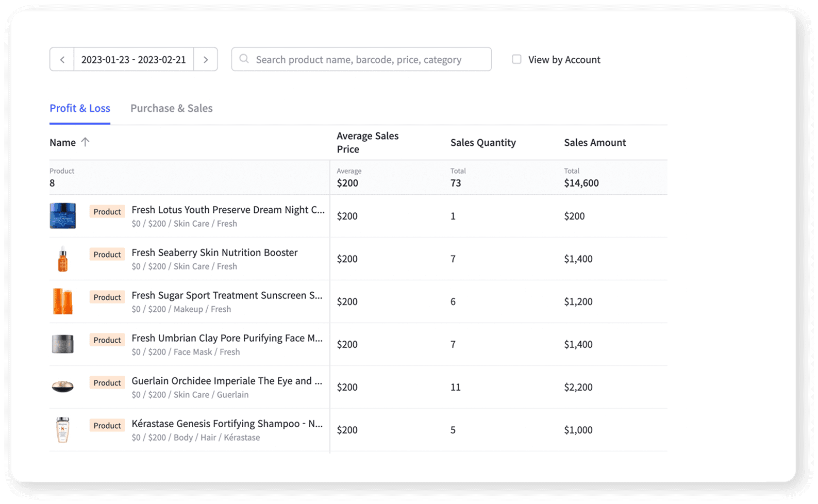Open Kérastase Genesis shampoo thumbnail
This screenshot has height=504, width=818.
point(63,430)
